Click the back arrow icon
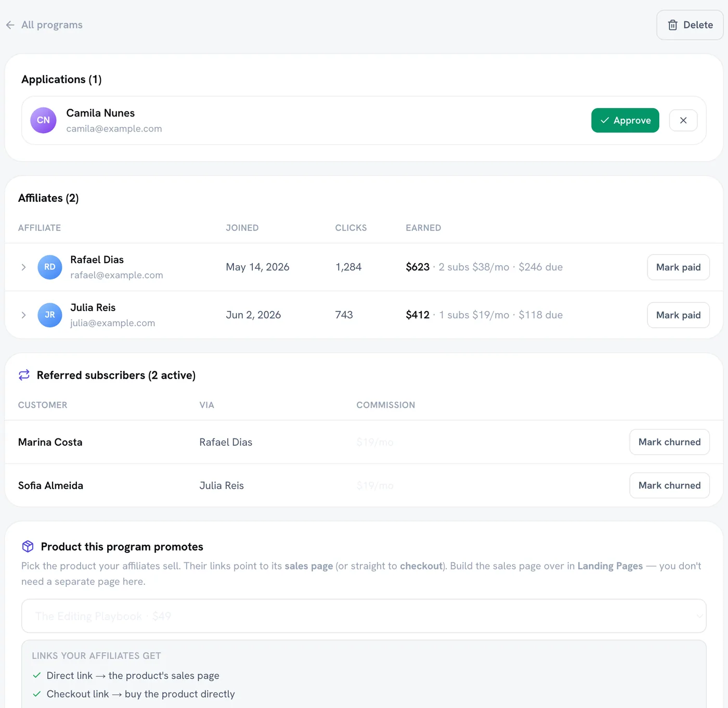The image size is (728, 708). pos(10,25)
